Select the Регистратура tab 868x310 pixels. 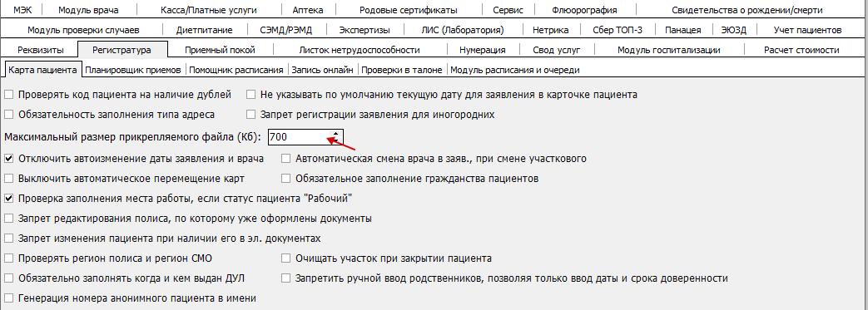122,50
